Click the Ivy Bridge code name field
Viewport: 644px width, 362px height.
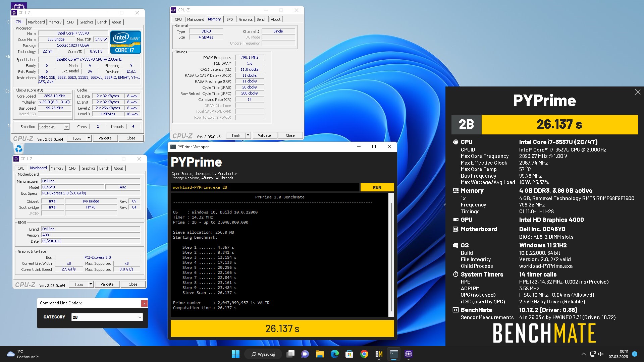click(56, 39)
